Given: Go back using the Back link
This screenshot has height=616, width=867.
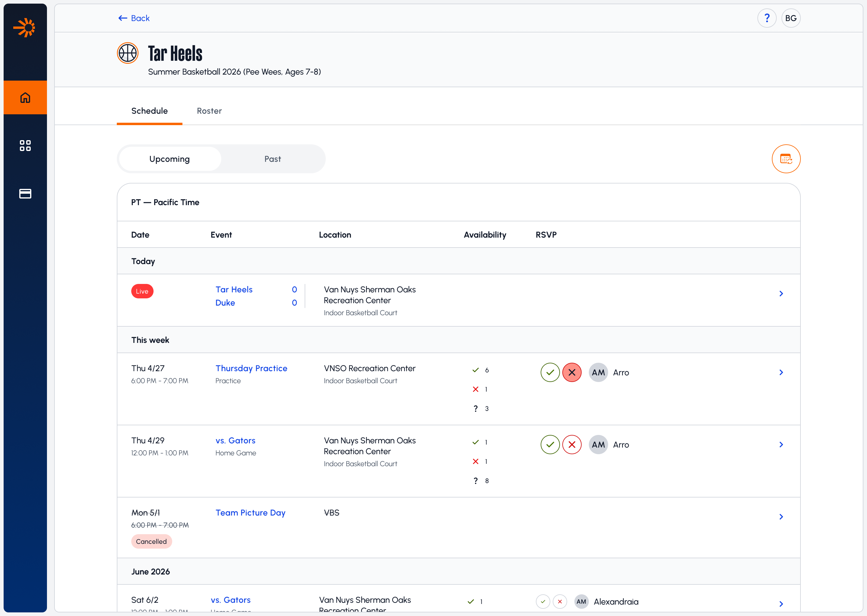Looking at the screenshot, I should 134,18.
